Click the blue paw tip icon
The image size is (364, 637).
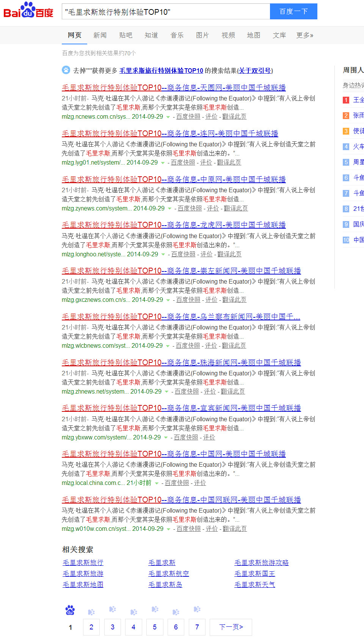(66, 70)
